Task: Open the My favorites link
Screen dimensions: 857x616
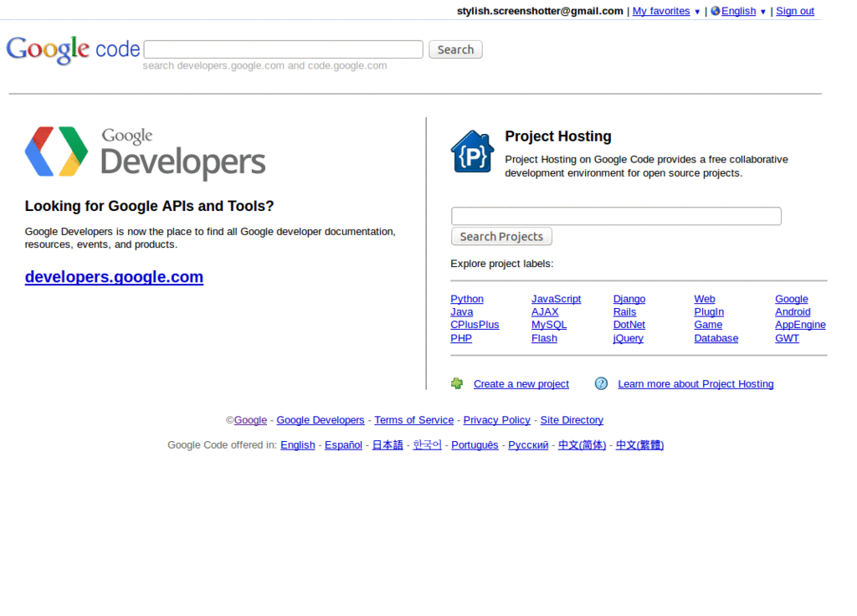Action: tap(661, 11)
